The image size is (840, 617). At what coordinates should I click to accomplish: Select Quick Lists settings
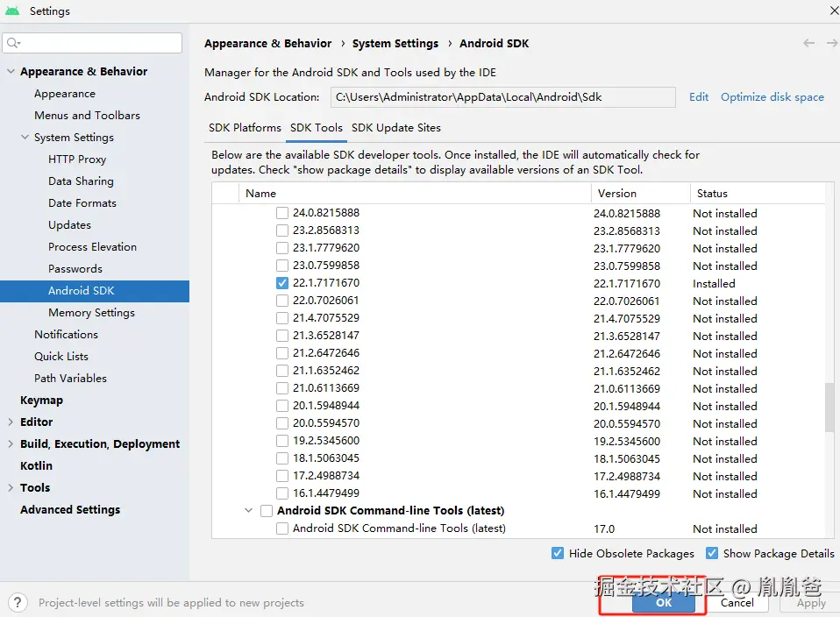[61, 357]
